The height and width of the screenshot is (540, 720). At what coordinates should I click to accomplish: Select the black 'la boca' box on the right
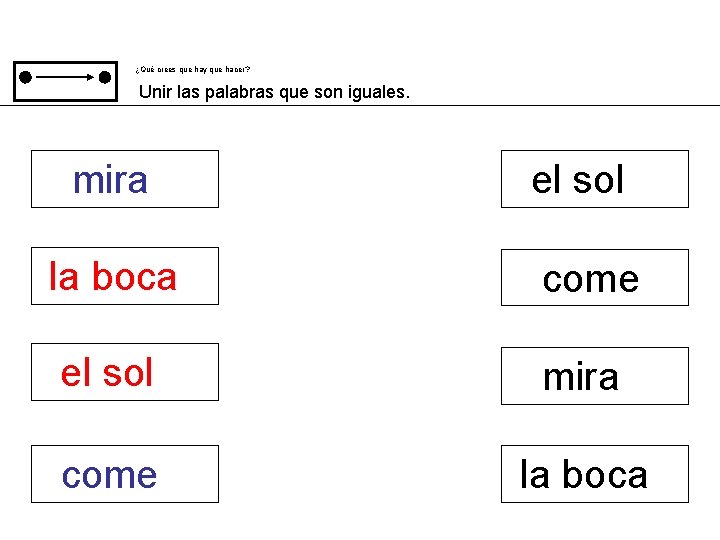tap(594, 474)
